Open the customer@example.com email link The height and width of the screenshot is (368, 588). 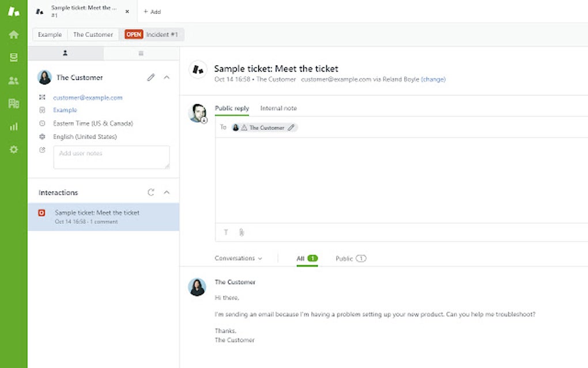click(x=87, y=97)
